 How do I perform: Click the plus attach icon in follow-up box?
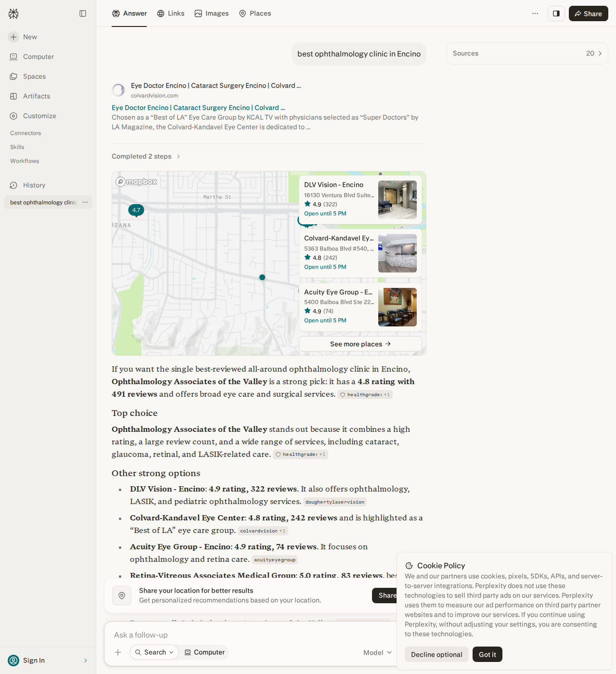118,652
